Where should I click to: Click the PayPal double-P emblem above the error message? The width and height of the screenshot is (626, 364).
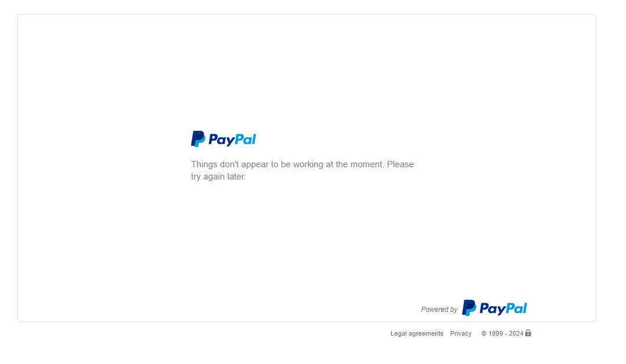[198, 139]
